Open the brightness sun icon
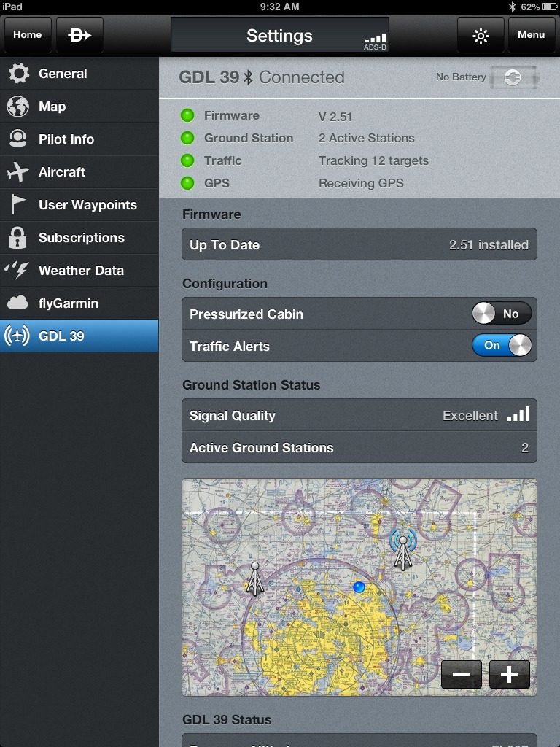The width and height of the screenshot is (560, 747). click(x=481, y=35)
